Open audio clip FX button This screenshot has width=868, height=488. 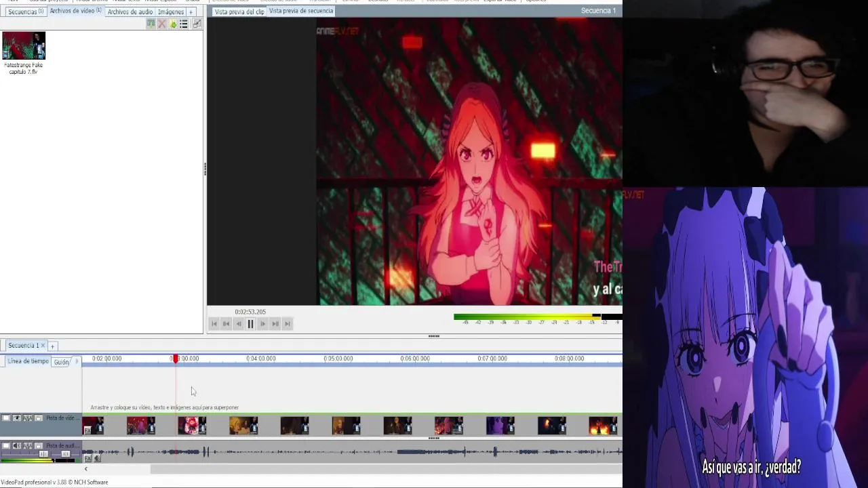coord(87,459)
